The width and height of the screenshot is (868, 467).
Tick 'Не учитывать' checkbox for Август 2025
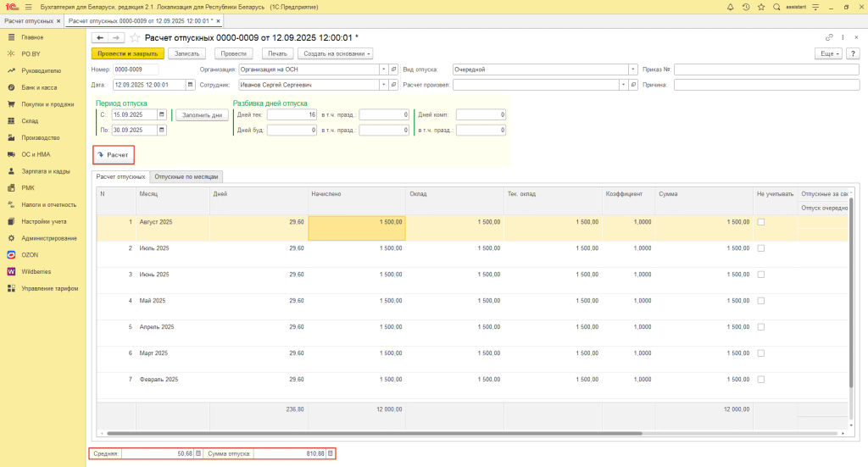760,222
